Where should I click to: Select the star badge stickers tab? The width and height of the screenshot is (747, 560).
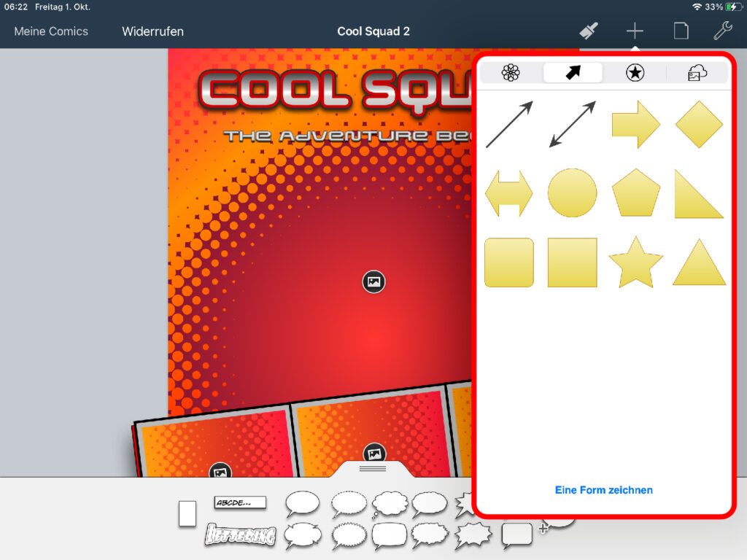tap(635, 72)
